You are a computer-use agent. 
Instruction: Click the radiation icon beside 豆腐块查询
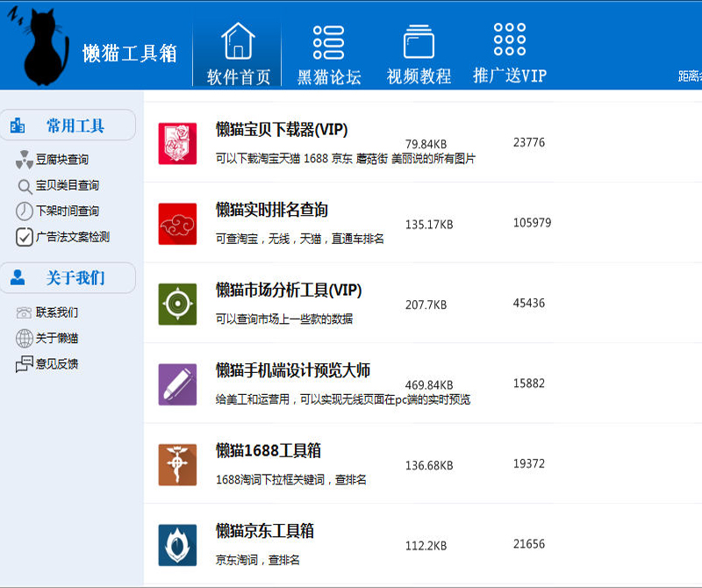(25, 160)
